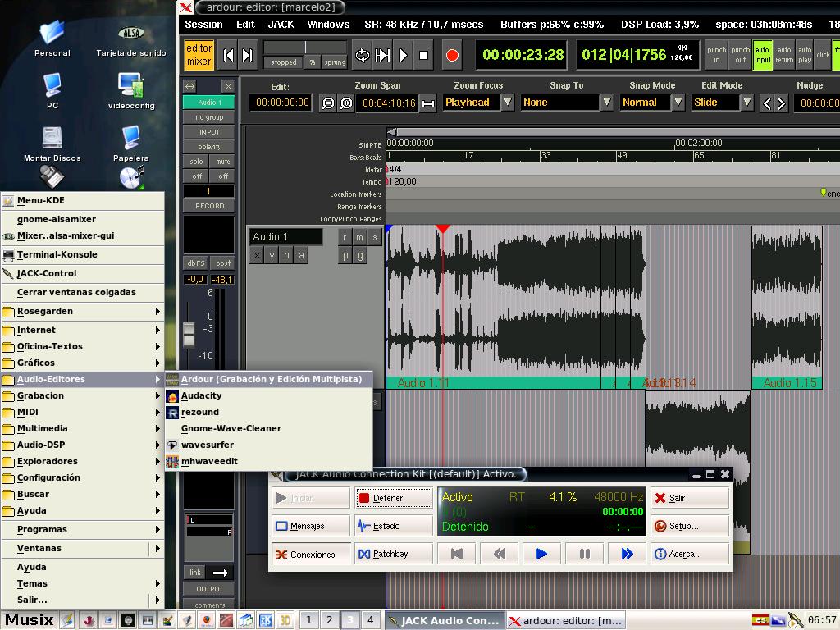Open the Snap Mode Normal dropdown
Image resolution: width=840 pixels, height=630 pixels.
[678, 103]
